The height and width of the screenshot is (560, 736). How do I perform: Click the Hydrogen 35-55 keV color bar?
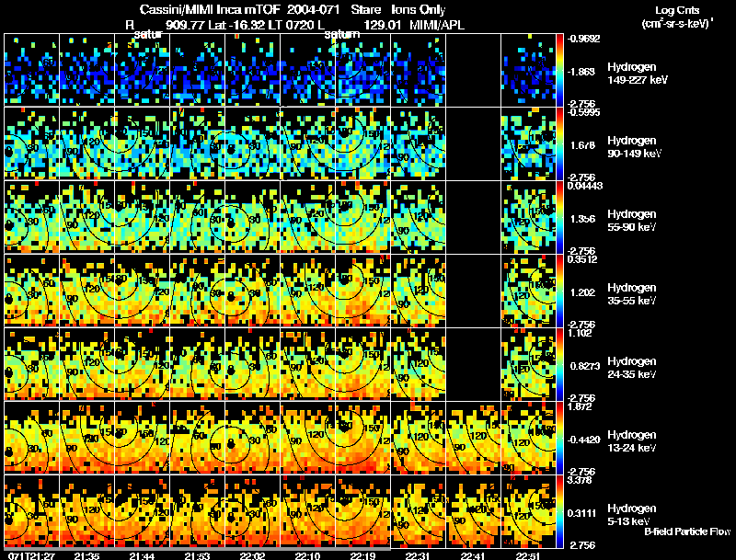(559, 291)
